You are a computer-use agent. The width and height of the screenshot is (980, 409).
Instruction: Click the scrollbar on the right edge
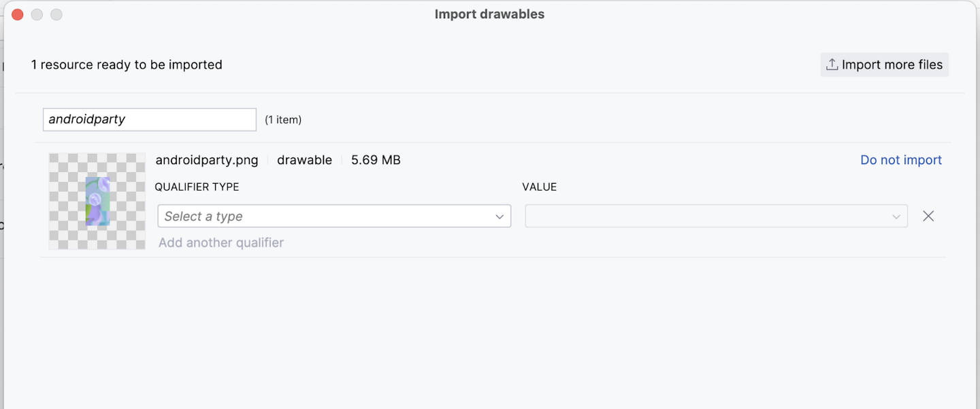(x=976, y=204)
